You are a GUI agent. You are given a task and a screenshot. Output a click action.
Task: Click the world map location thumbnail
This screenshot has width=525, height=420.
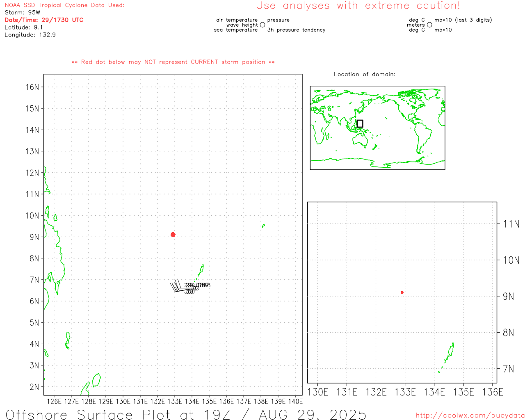click(377, 128)
